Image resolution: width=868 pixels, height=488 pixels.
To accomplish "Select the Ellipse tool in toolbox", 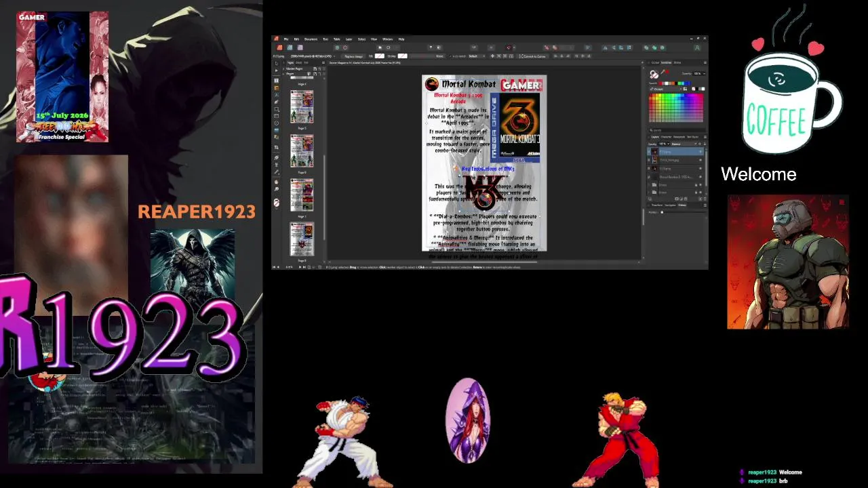I will [276, 123].
